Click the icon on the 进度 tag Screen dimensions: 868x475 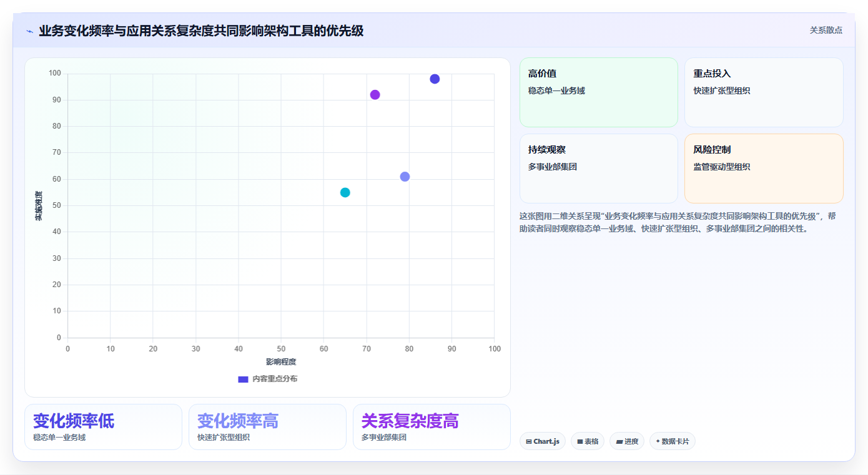[619, 441]
